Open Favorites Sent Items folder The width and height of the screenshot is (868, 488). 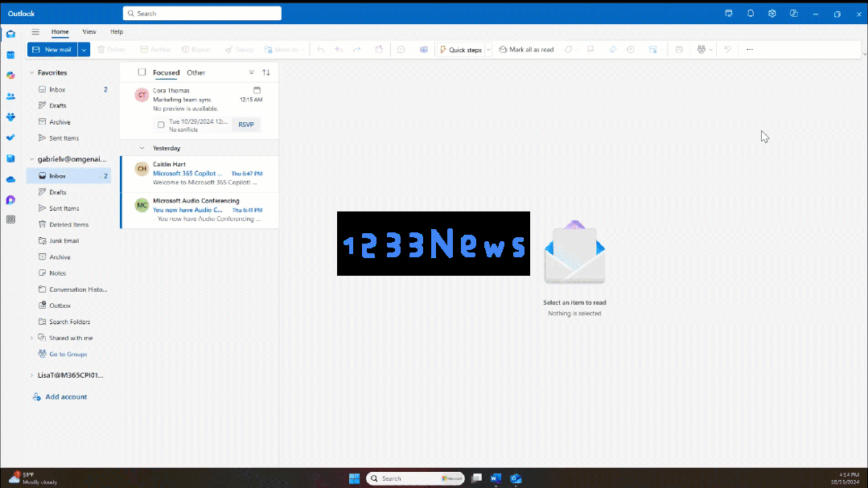[68, 138]
